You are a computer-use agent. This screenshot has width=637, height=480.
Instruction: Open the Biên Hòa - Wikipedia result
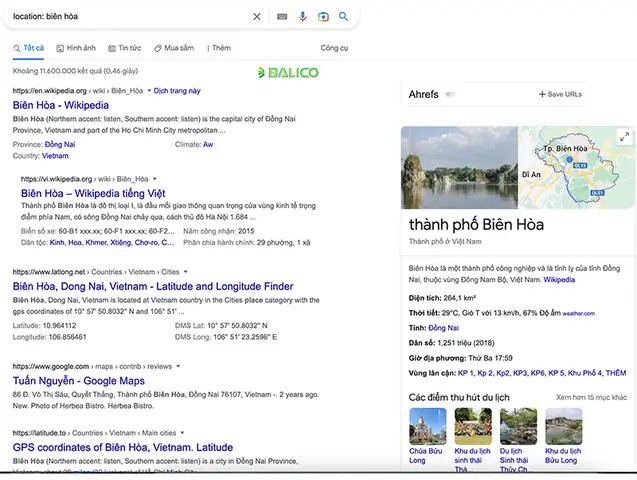[x=61, y=105]
